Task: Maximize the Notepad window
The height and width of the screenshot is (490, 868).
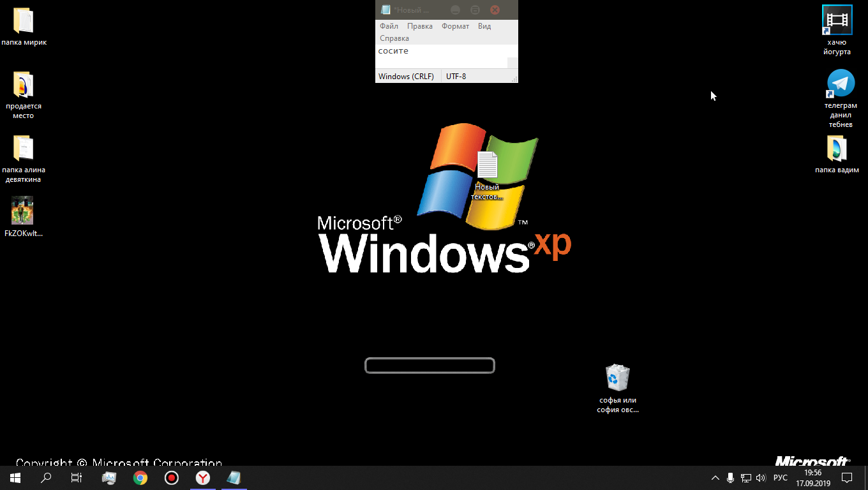Action: (x=475, y=10)
